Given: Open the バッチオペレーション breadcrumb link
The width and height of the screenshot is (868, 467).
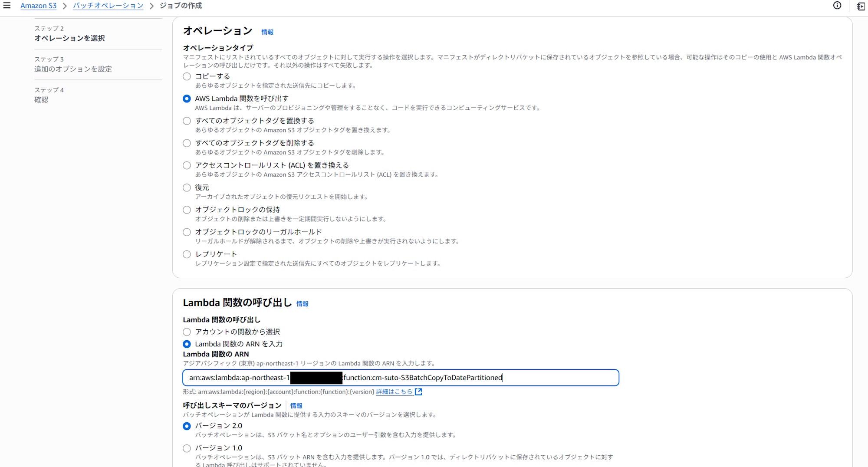Looking at the screenshot, I should [108, 6].
